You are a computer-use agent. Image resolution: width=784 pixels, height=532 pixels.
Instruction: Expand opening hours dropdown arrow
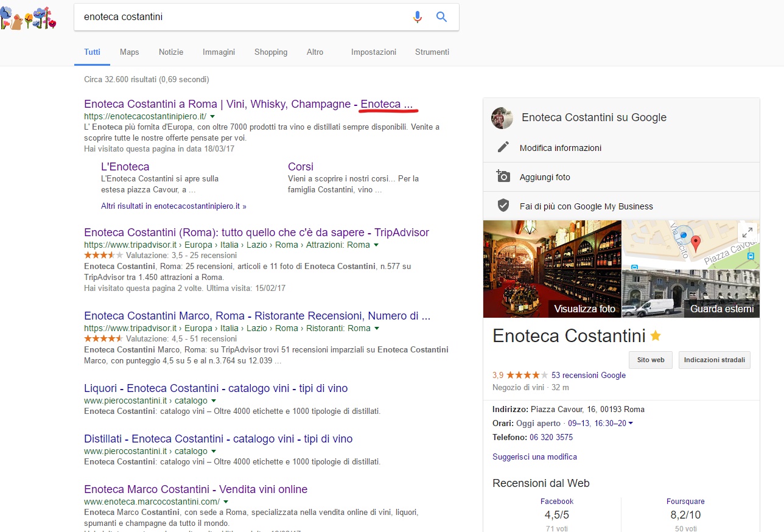(x=630, y=424)
